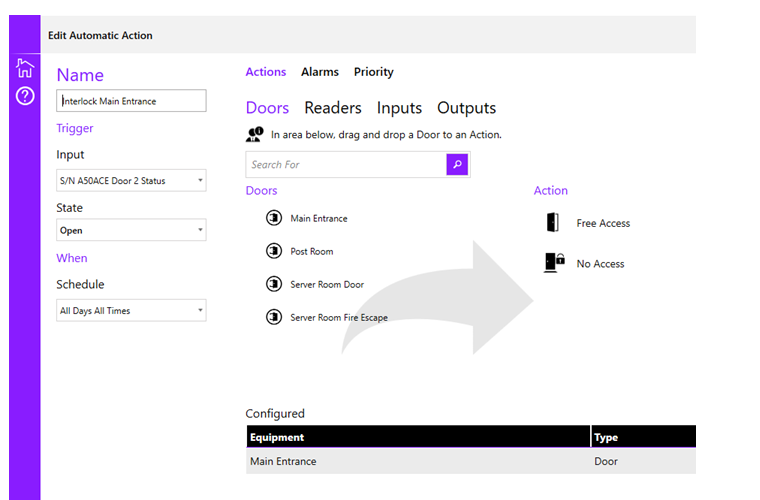Select the Server Room Fire Escape icon
The height and width of the screenshot is (500, 760).
click(273, 317)
